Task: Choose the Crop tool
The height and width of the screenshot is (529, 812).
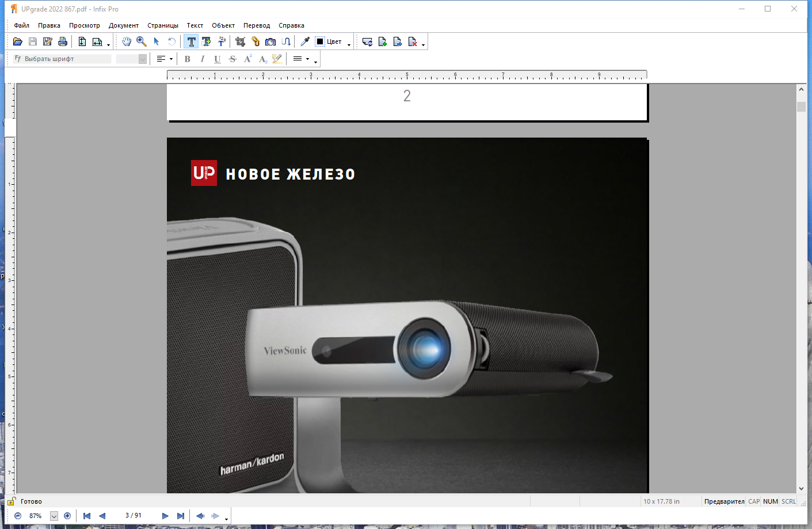Action: coord(241,41)
